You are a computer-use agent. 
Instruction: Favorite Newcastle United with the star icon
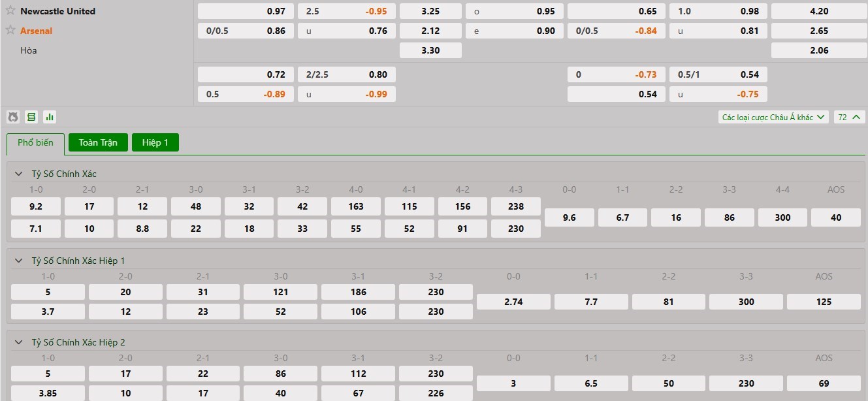tap(10, 10)
